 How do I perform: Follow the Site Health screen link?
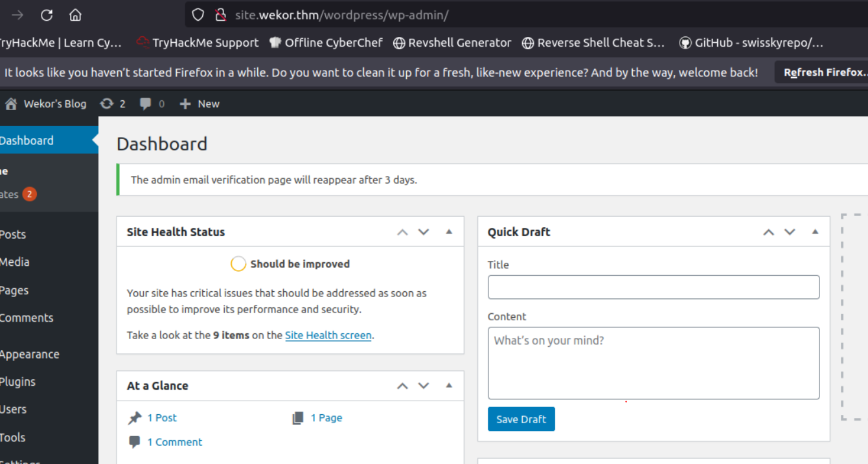(x=328, y=335)
